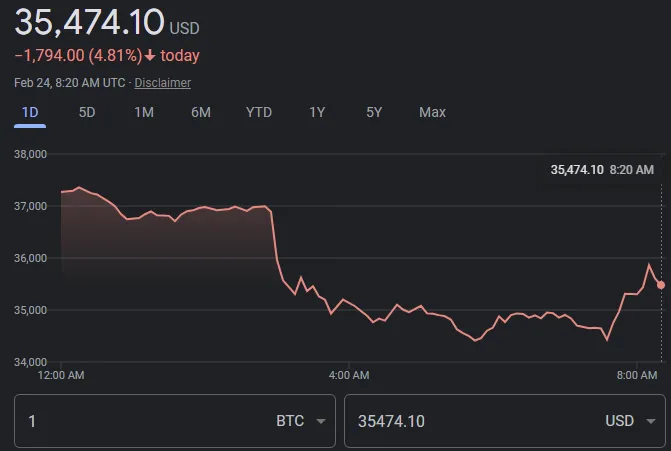Select the YTD range tab
This screenshot has height=451, width=671.
coord(258,113)
